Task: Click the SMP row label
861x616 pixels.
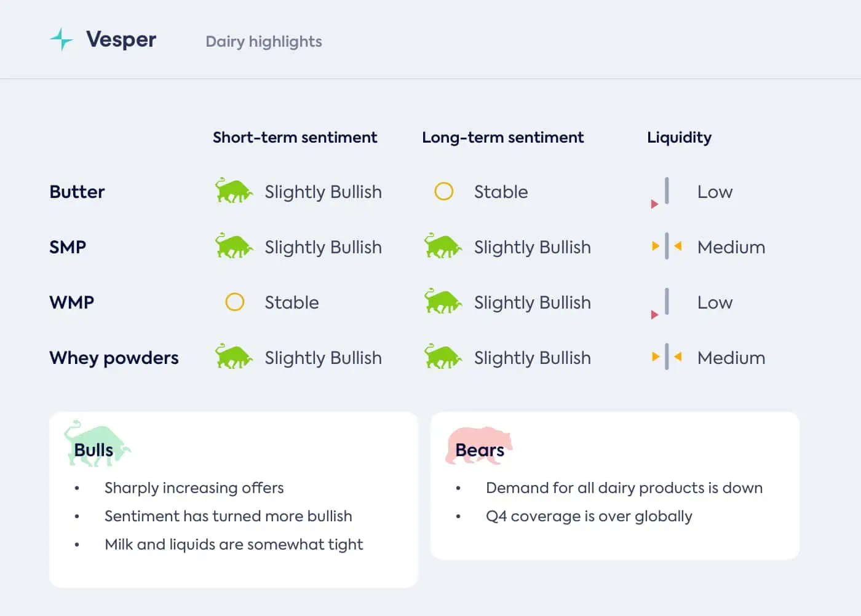Action: [x=68, y=247]
